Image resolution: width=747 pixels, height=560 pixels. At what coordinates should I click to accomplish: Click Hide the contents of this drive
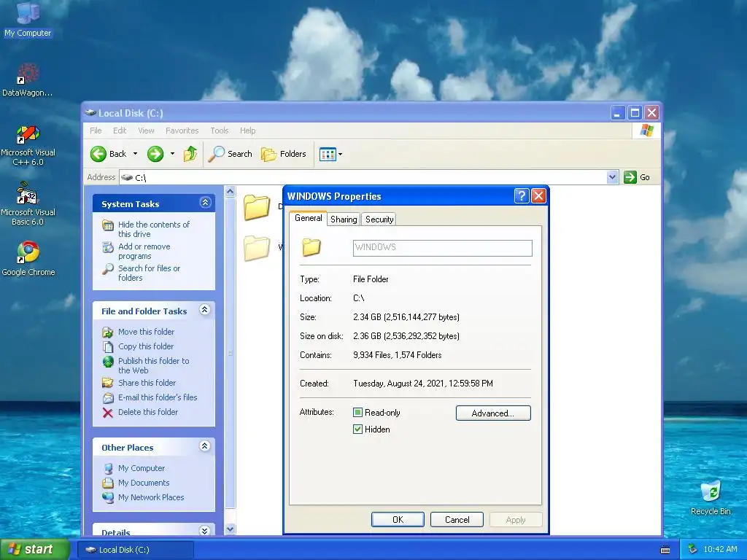[153, 229]
